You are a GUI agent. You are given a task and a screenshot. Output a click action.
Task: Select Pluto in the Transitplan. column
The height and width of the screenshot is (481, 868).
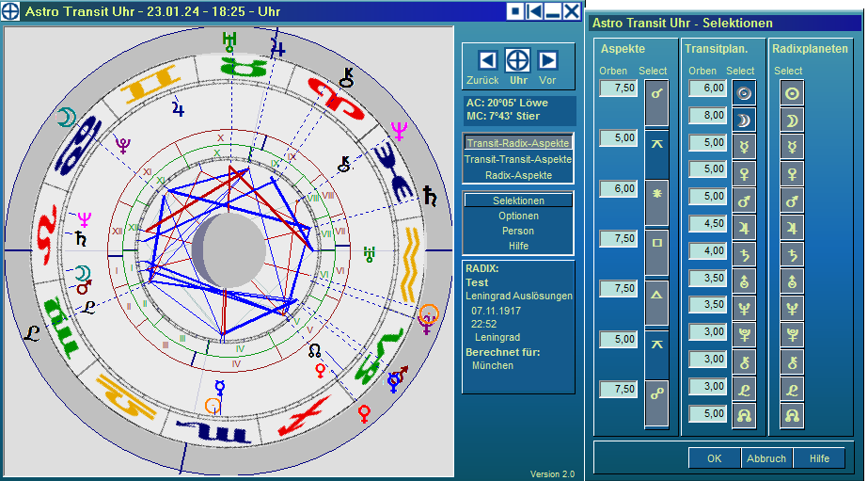click(x=744, y=335)
